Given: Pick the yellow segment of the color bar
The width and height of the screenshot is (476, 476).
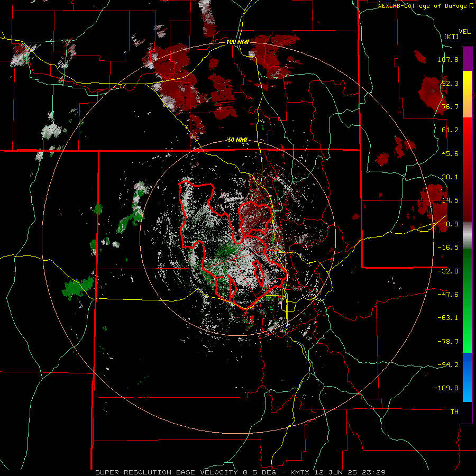Looking at the screenshot, I should click(x=467, y=94).
